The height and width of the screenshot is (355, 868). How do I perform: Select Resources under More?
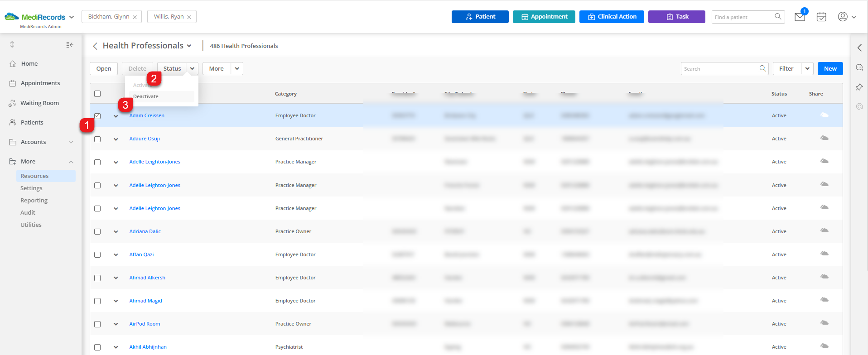(x=46, y=176)
